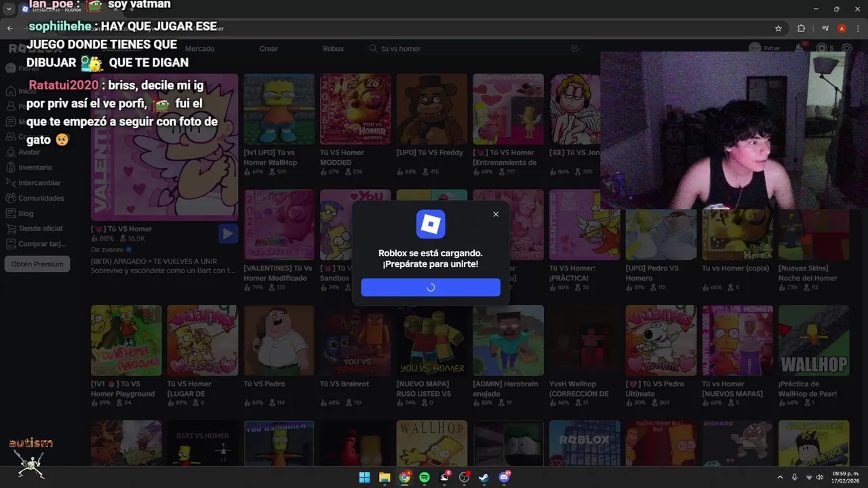Open [UPD] Tú VS Freddy game card
Screen dimensions: 868x488
(431, 125)
